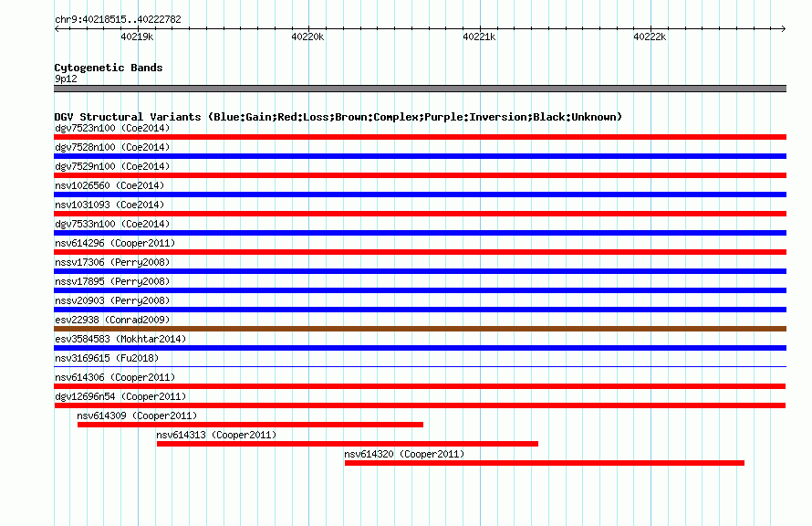Click the 40219k ruler position
The image size is (812, 526).
pos(137,37)
